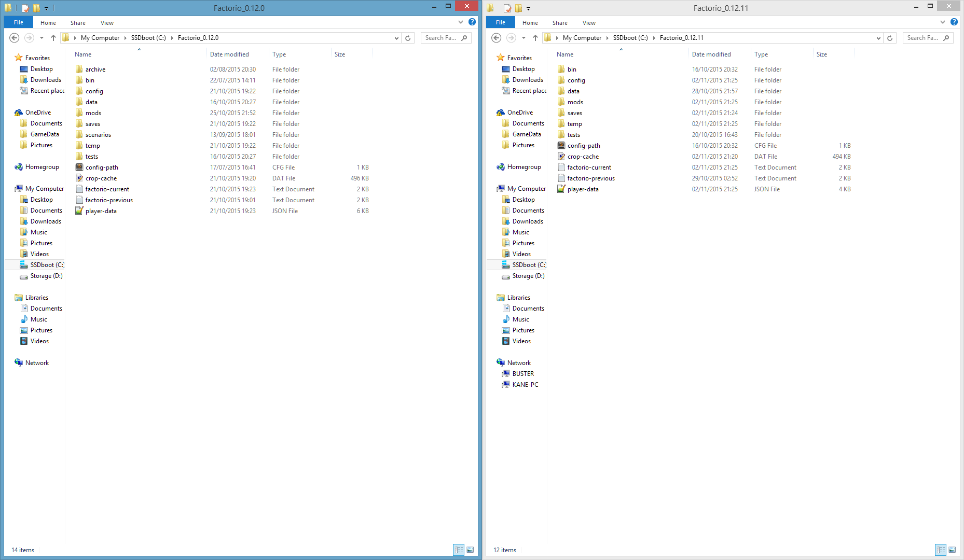Select Homegroup in the Factorio_0.12.11 sidebar
Viewport: 964px width, 560px height.
(524, 167)
